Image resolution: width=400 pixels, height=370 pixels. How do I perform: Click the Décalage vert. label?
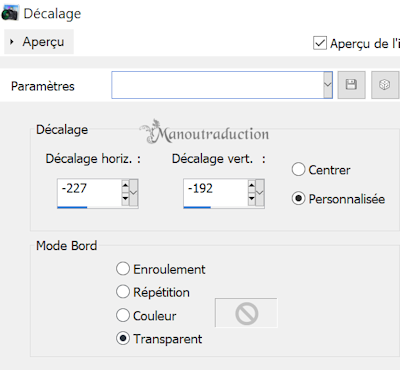click(x=219, y=159)
